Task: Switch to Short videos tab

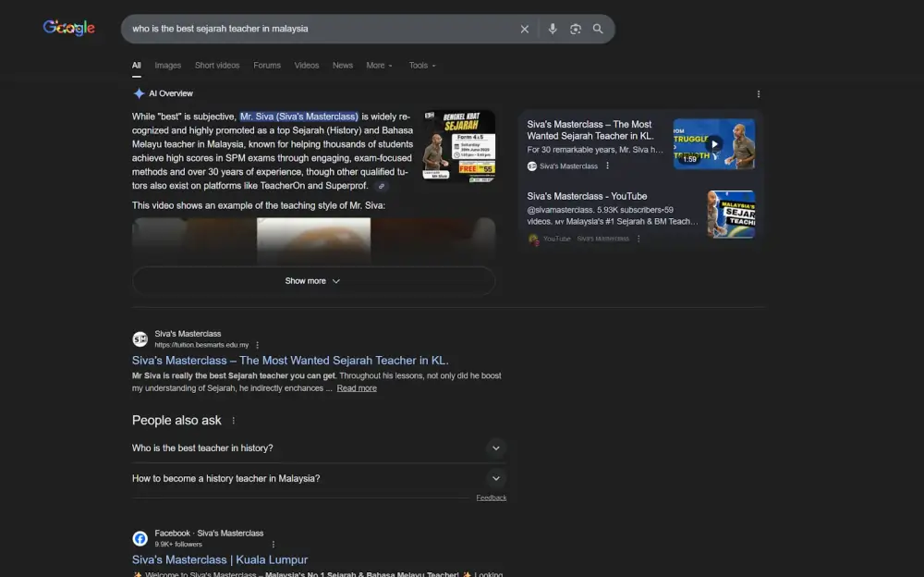Action: [x=217, y=66]
